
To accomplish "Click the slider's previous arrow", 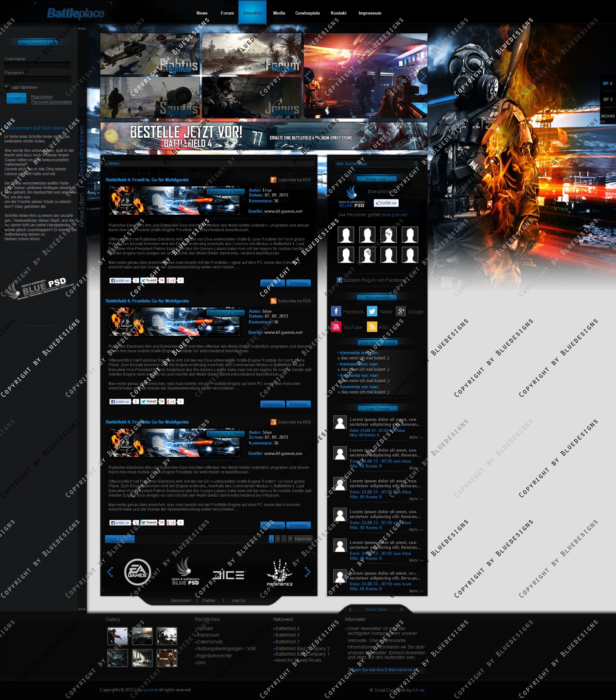I will 308,76.
